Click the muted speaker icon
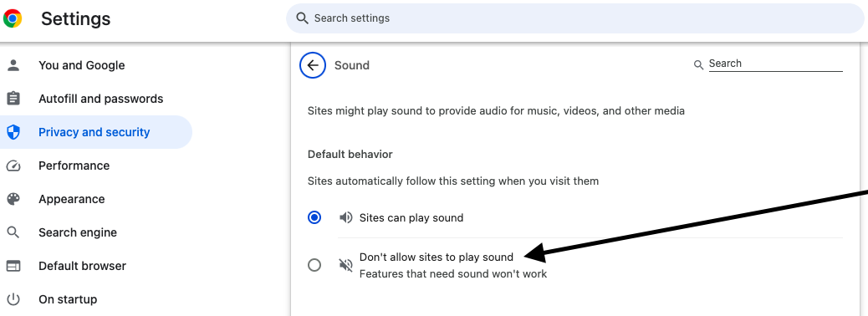Viewport: 868px width, 316px height. tap(346, 265)
